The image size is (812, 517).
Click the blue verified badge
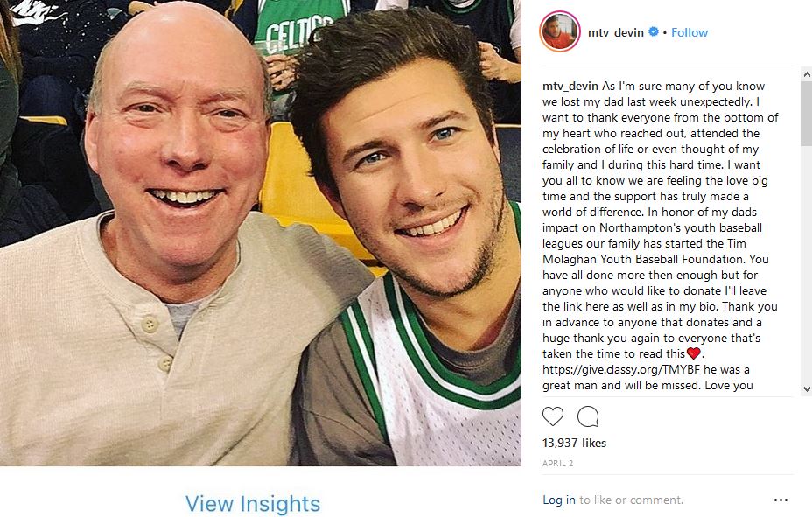[654, 31]
